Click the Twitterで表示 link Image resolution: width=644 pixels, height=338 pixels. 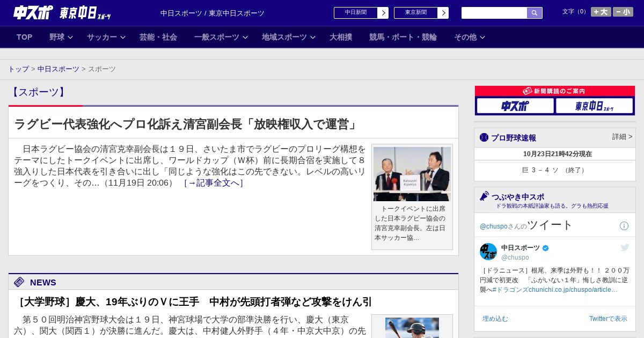(x=608, y=319)
